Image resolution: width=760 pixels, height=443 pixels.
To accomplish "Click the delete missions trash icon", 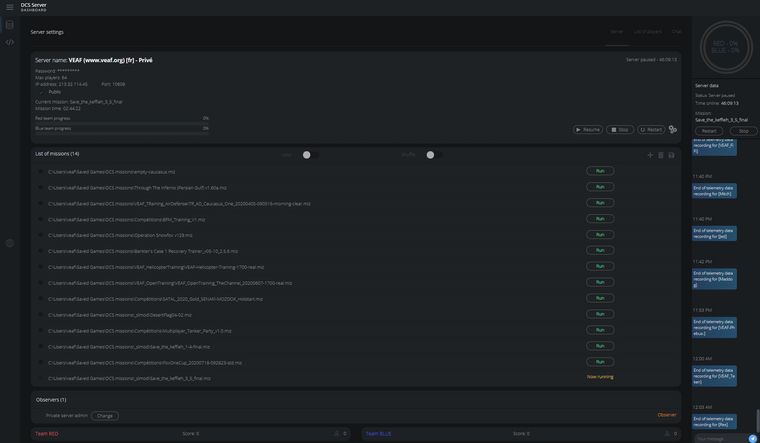I will tap(661, 155).
